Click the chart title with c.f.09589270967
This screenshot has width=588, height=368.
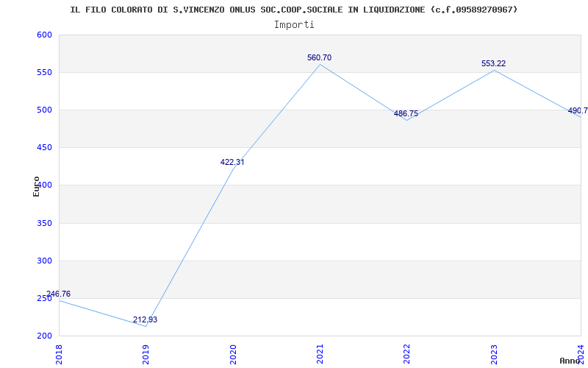pos(293,10)
